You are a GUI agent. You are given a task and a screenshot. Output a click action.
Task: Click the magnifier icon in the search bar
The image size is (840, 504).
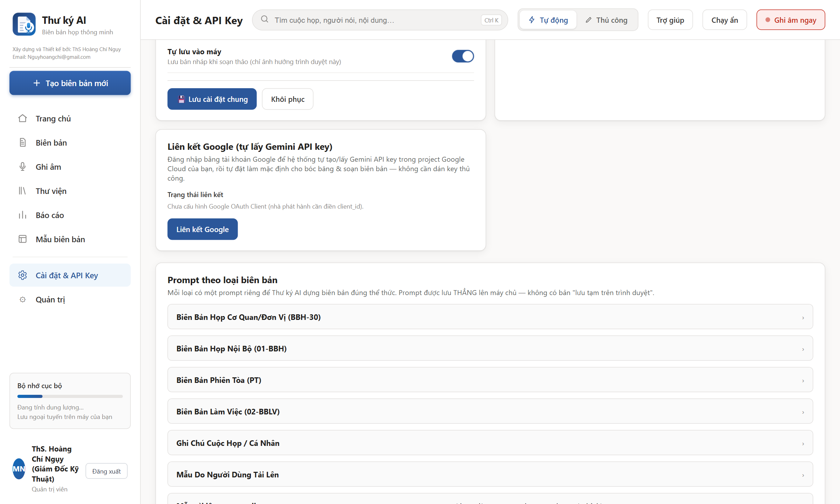coord(265,20)
